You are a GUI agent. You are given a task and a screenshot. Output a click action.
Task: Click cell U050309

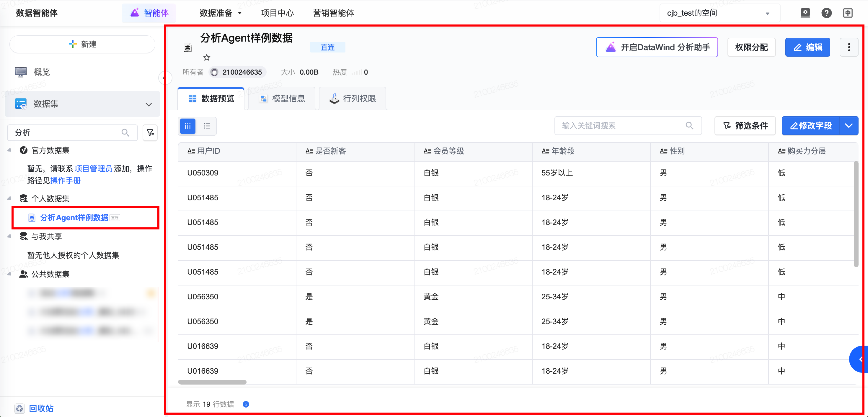203,173
